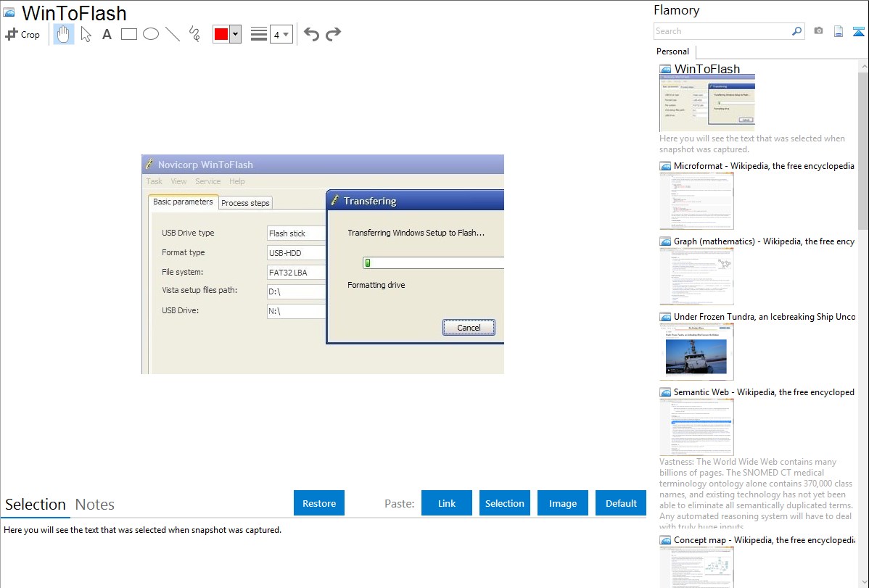
Task: Click the icon beside Microformat snapshot title
Action: click(x=666, y=166)
